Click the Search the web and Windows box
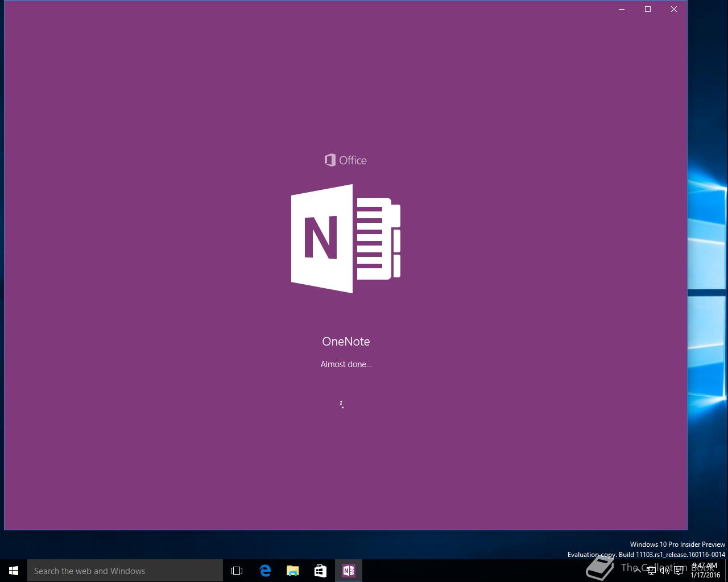 125,571
